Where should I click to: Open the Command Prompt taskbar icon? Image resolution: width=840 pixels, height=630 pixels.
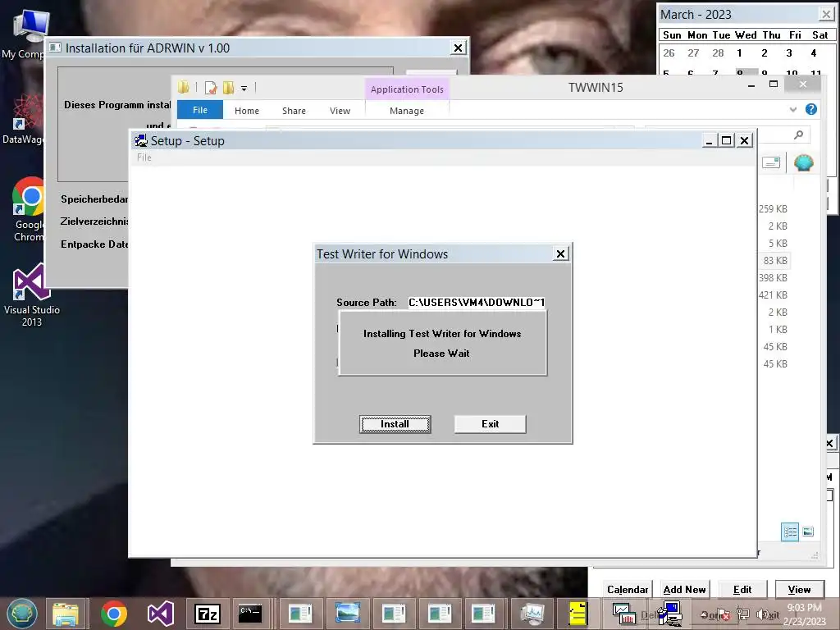(250, 614)
